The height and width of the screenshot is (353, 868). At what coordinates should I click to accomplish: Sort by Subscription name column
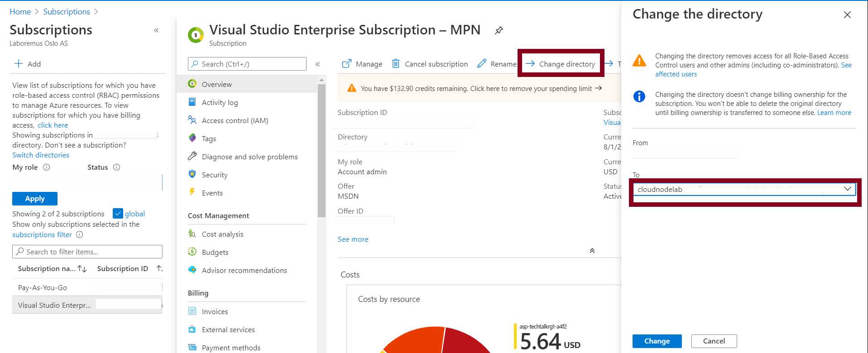(x=52, y=268)
